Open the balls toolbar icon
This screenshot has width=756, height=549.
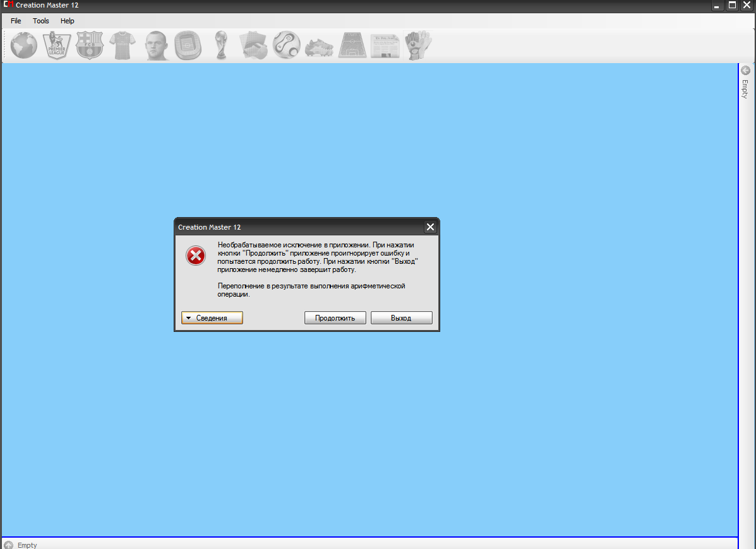pyautogui.click(x=286, y=45)
